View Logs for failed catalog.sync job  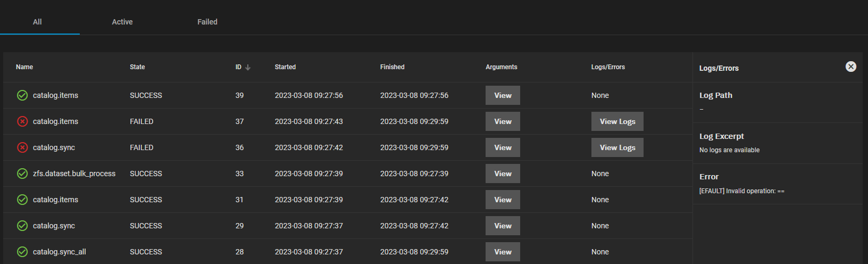coord(617,147)
